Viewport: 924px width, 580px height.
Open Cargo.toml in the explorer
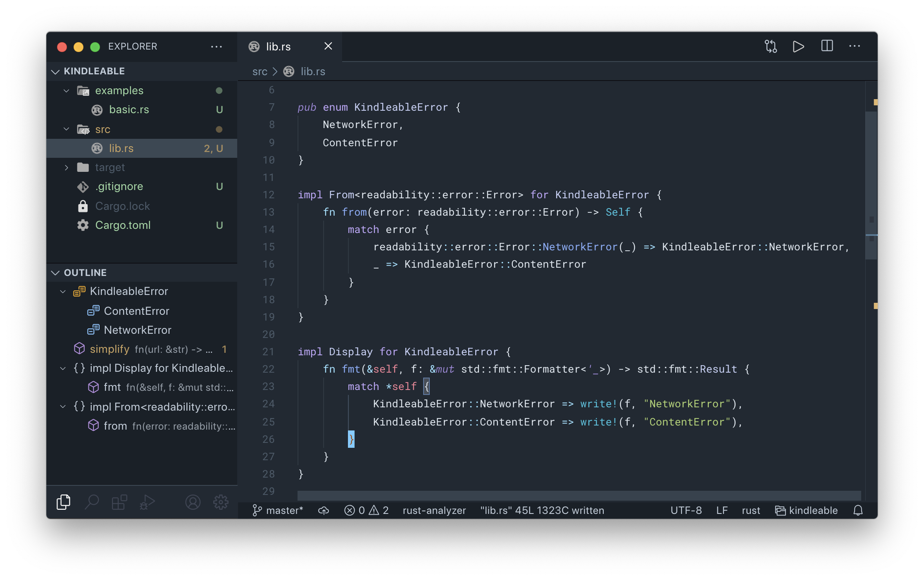coord(123,225)
